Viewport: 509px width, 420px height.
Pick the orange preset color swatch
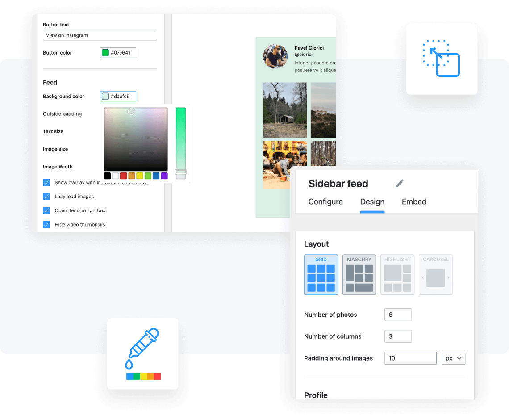[x=132, y=176]
